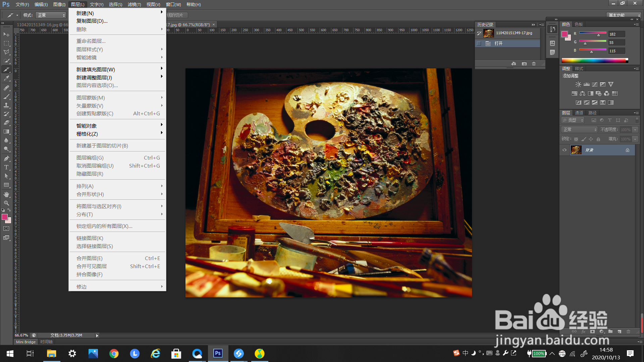Toggle checkbox beside 打开 history state
644x362 pixels.
(479, 44)
